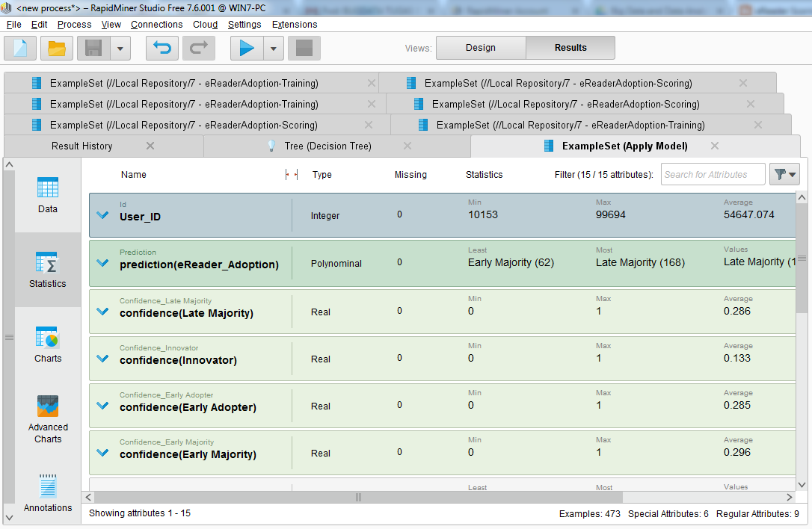Open the attribute filter funnel icon
The height and width of the screenshot is (529, 812).
[783, 173]
